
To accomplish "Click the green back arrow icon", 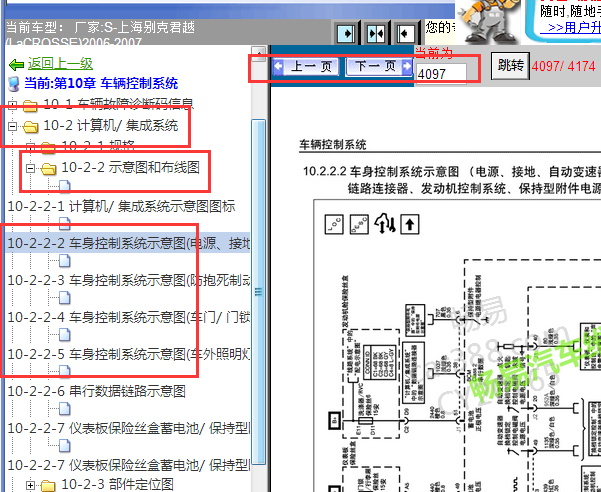I will point(16,64).
